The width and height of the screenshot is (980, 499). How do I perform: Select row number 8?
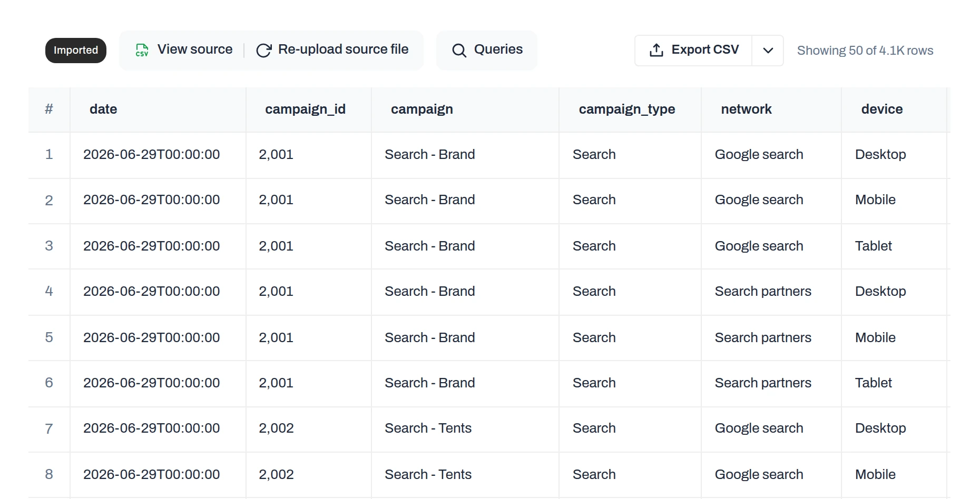49,474
